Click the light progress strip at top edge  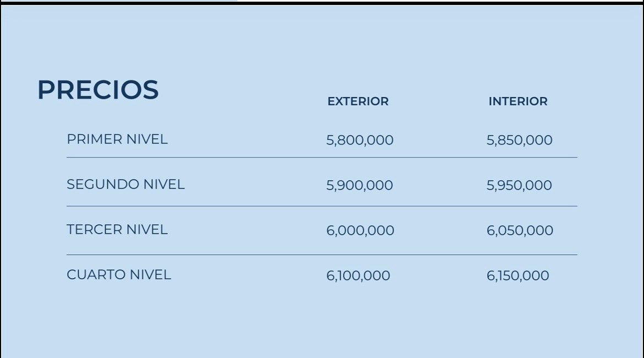click(x=119, y=1)
